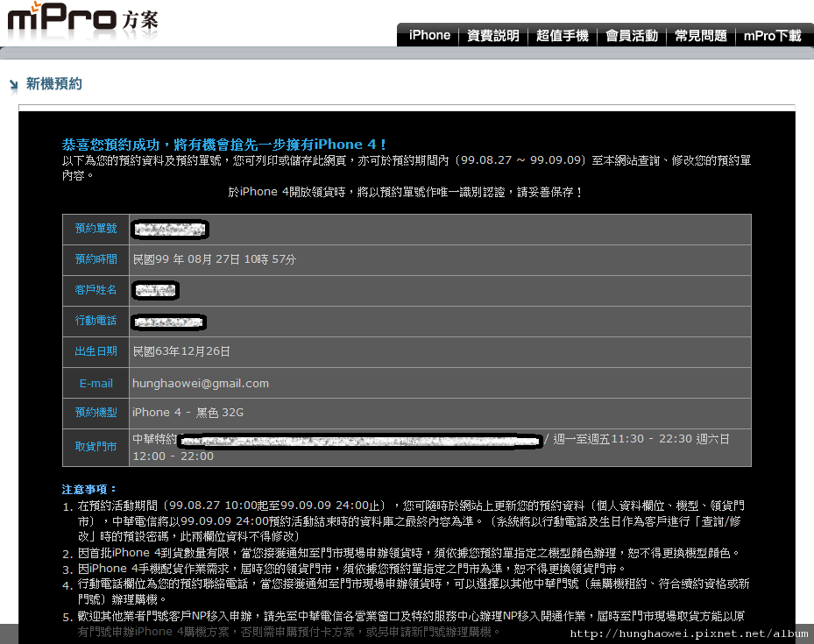Click the 預約機型 row label
This screenshot has width=814, height=644.
click(96, 413)
